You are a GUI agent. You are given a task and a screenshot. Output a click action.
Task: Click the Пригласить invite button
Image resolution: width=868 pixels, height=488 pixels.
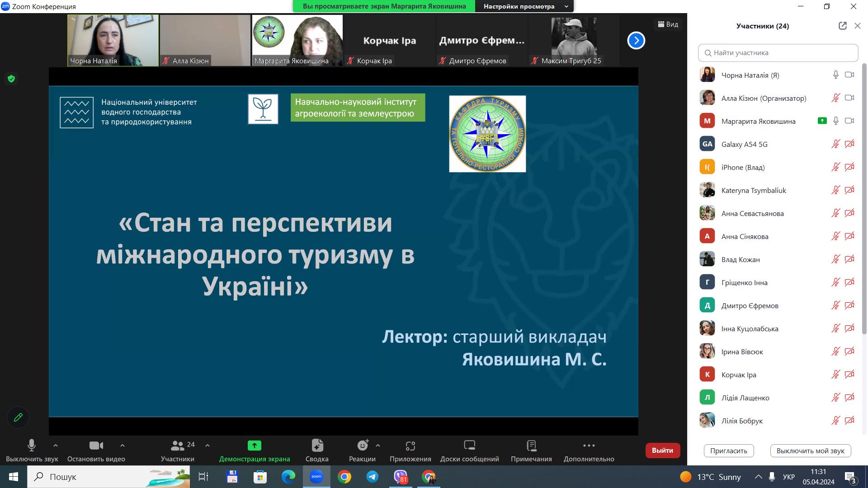[x=728, y=450]
